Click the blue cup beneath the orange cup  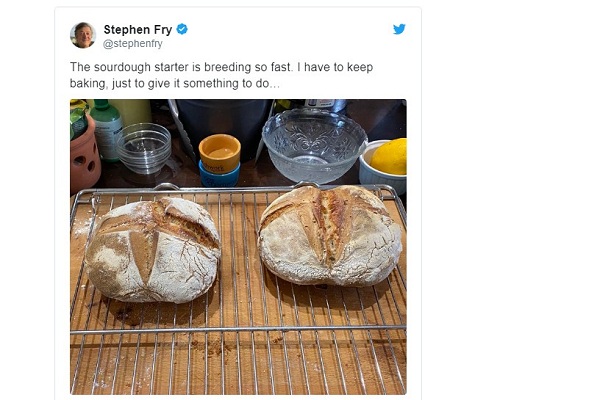point(220,175)
